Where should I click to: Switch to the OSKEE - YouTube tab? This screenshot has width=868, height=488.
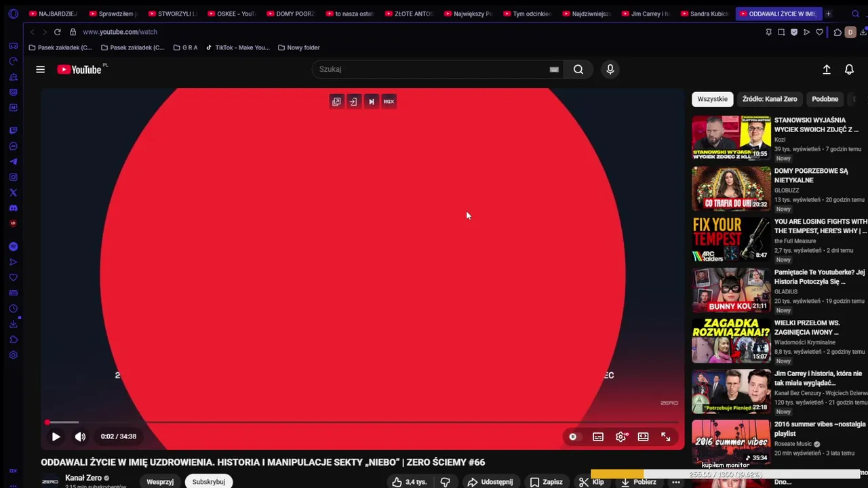pos(231,14)
